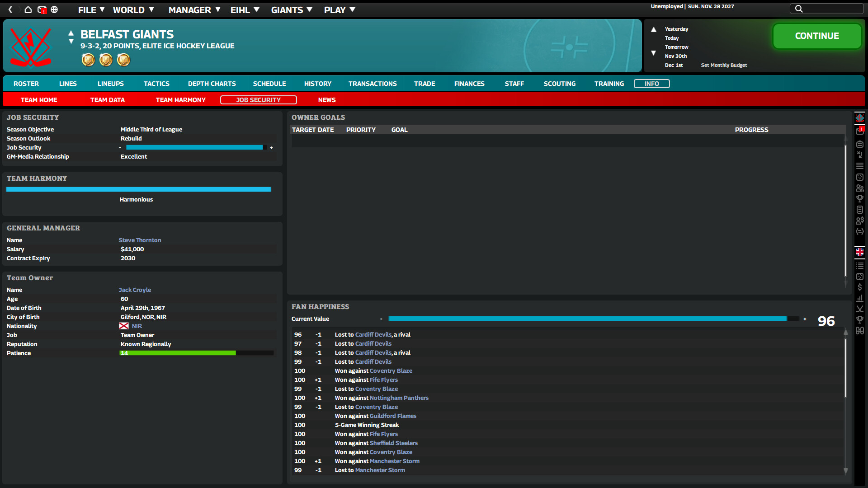Click the UK flag icon in right sidebar

(860, 252)
